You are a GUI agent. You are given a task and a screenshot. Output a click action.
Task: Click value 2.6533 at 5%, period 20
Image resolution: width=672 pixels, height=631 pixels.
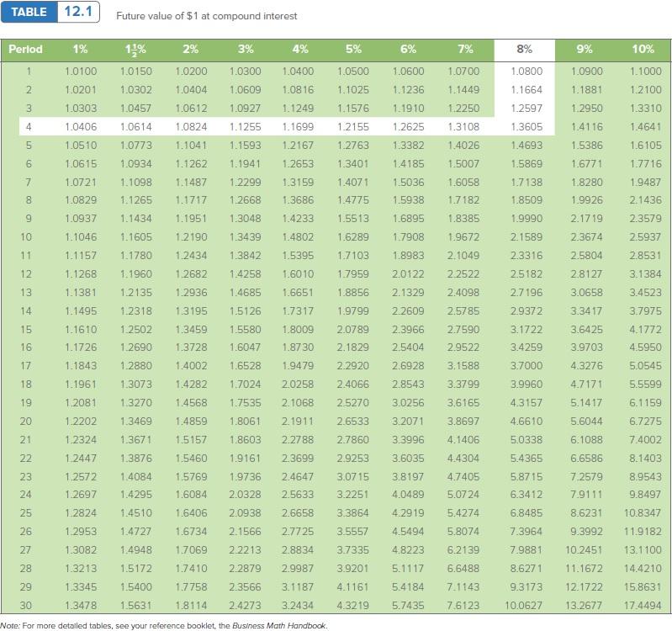352,422
